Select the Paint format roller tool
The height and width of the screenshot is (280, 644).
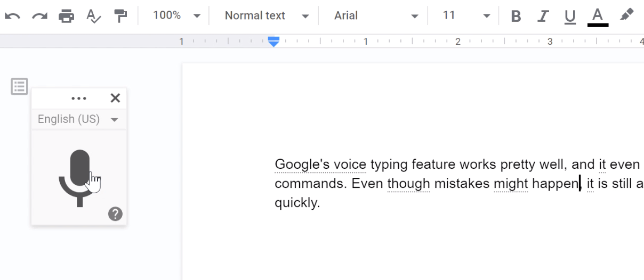120,16
